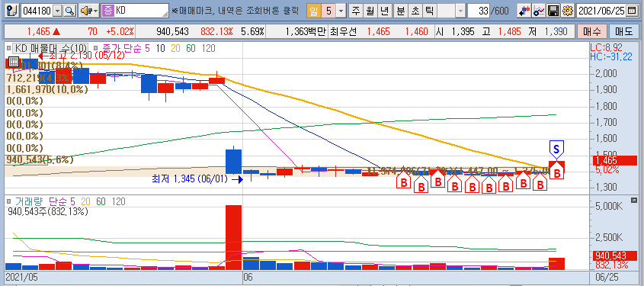Click the speaker alert icon

tap(85, 11)
